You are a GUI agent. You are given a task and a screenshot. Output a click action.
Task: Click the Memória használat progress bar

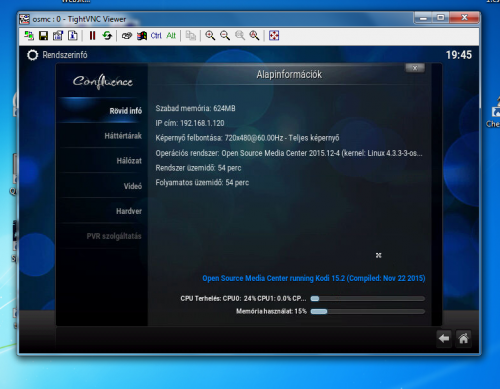tap(368, 312)
